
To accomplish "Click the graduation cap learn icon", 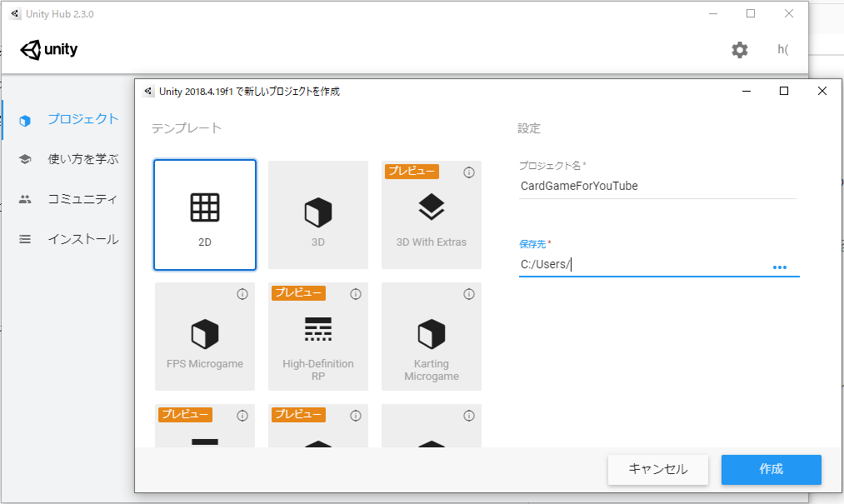I will click(25, 159).
